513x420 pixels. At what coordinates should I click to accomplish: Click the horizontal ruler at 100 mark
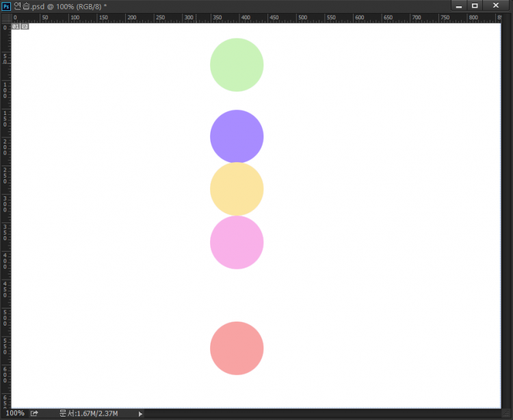74,18
